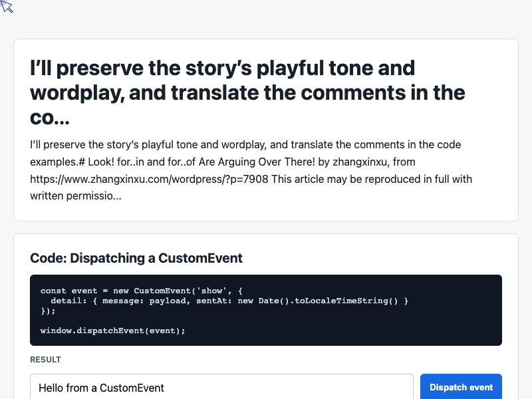The width and height of the screenshot is (532, 399).
Task: Click the article summary paragraph text
Action: (x=251, y=170)
